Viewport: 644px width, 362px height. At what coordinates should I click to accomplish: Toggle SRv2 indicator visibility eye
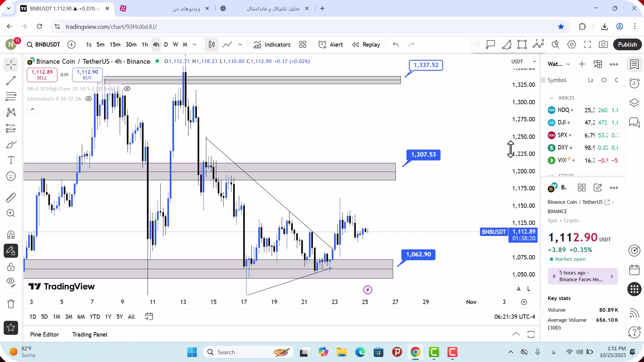click(x=127, y=89)
